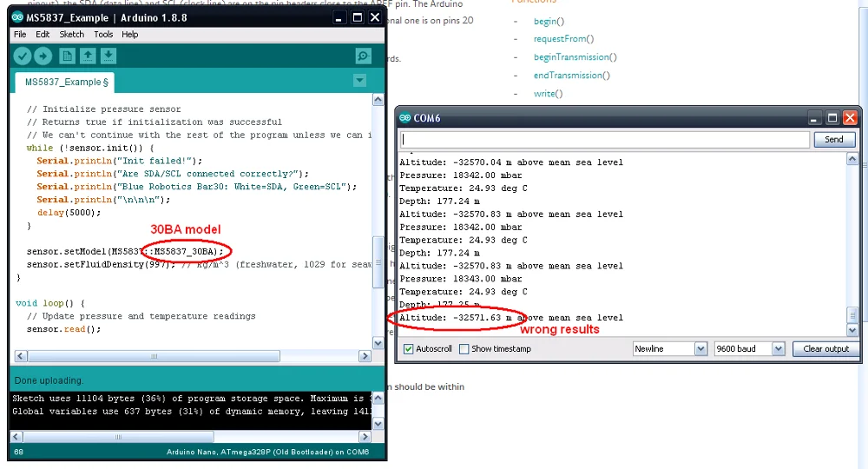Open a sketch with the Open icon
The image size is (868, 469).
(x=88, y=56)
